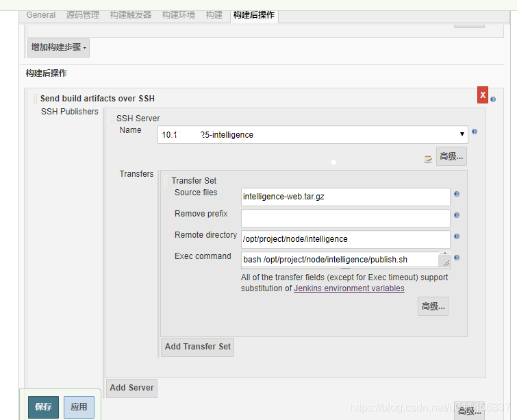Grab the Transfer Set drag handle
The image size is (517, 420).
pyautogui.click(x=166, y=180)
